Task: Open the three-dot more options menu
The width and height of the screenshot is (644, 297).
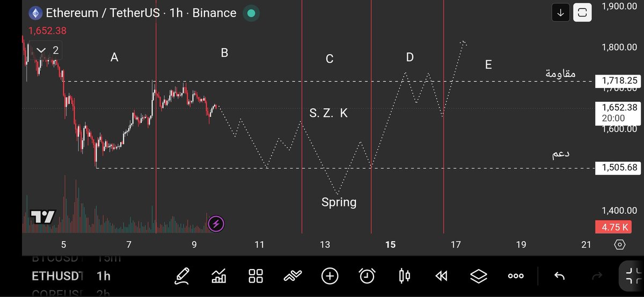Action: (x=515, y=276)
